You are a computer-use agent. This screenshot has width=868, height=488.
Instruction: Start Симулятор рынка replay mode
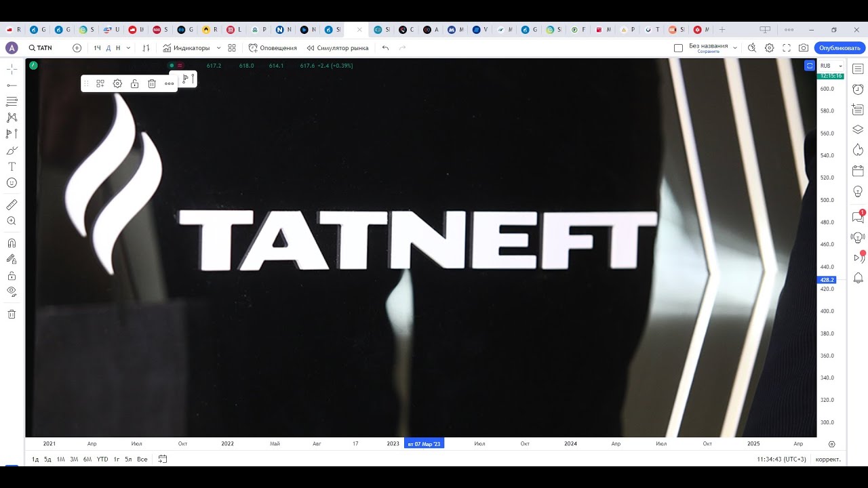(338, 48)
